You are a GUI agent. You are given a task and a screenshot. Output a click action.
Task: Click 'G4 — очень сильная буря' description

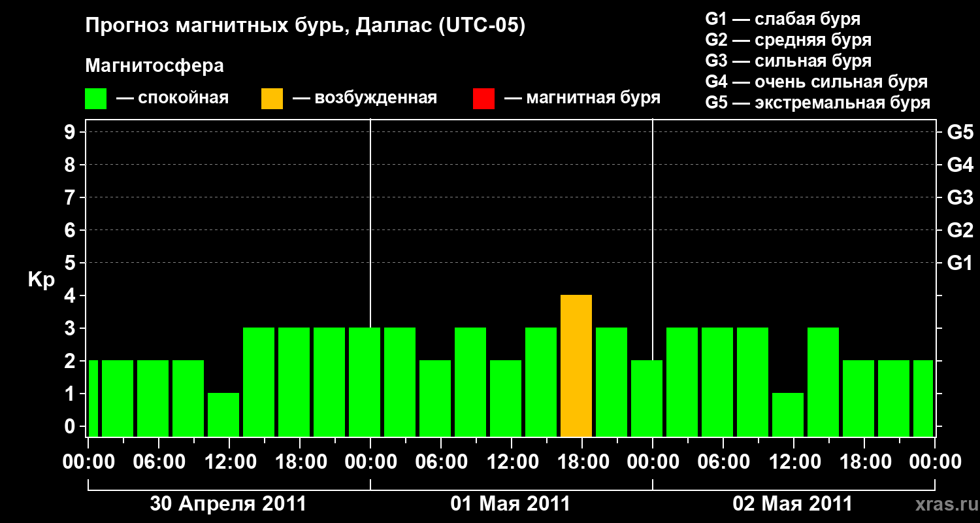(817, 82)
